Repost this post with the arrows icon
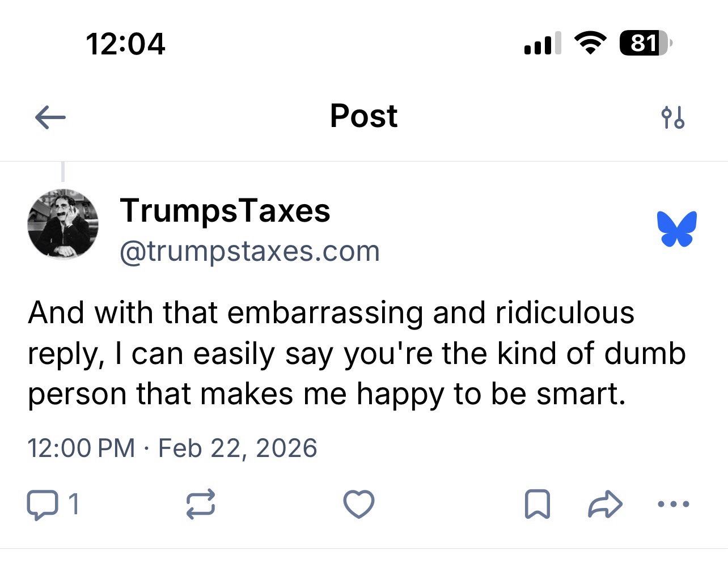 [201, 504]
